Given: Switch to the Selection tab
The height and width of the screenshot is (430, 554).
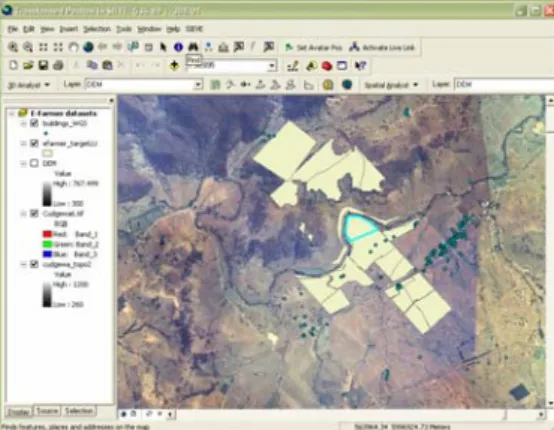Looking at the screenshot, I should point(79,411).
